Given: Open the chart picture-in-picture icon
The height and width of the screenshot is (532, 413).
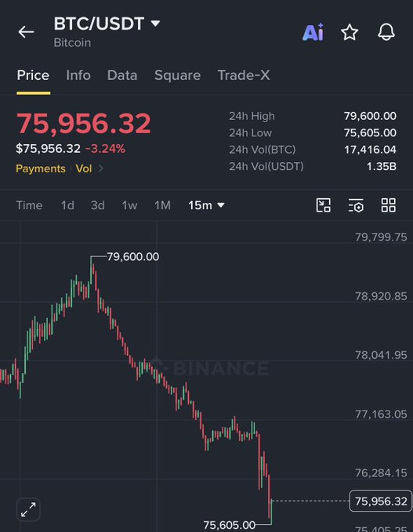Looking at the screenshot, I should [x=324, y=205].
